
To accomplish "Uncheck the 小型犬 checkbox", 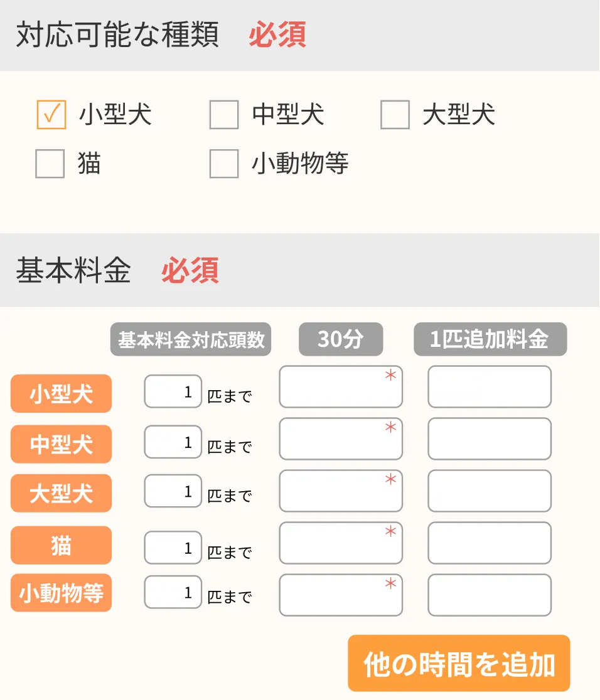I will point(51,115).
